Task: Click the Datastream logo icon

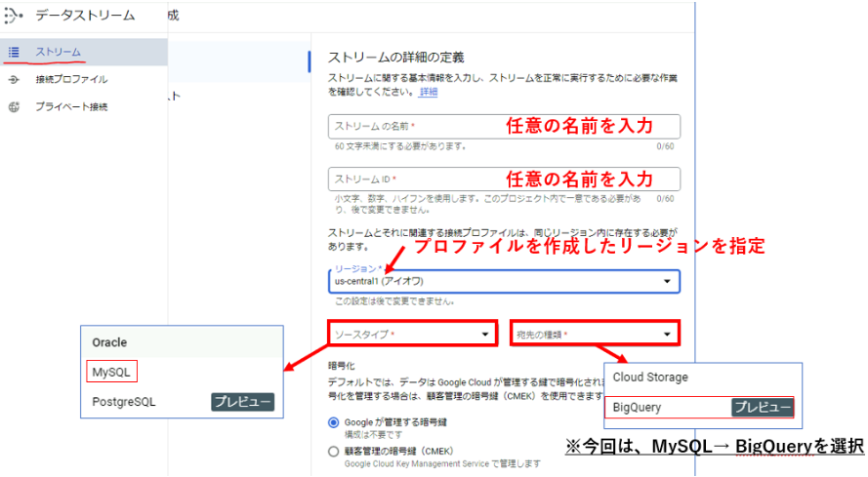Action: (13, 16)
